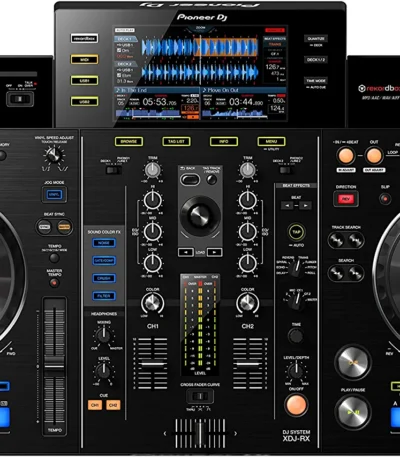Enable the blue VINYL jog mode button

click(x=54, y=194)
